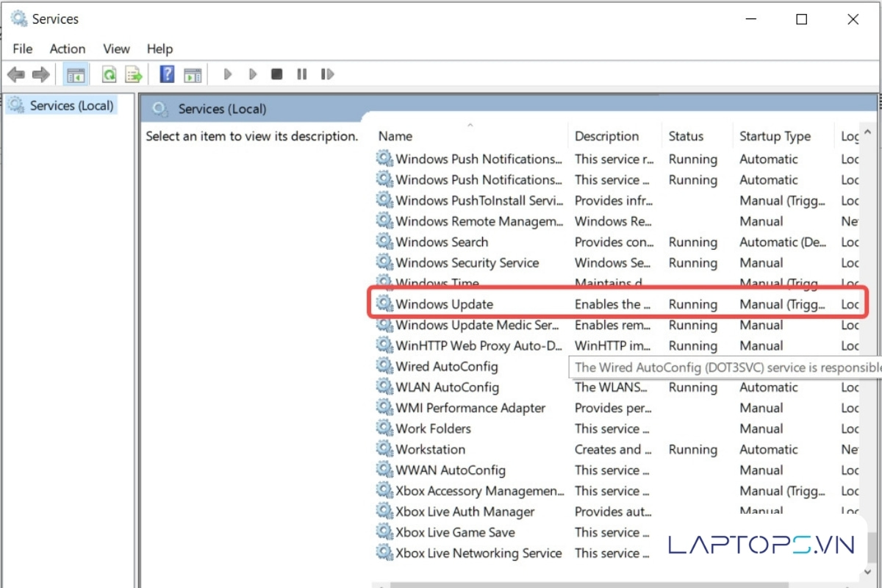The height and width of the screenshot is (588, 882).
Task: Click the Back arrow in toolbar
Action: (x=15, y=74)
